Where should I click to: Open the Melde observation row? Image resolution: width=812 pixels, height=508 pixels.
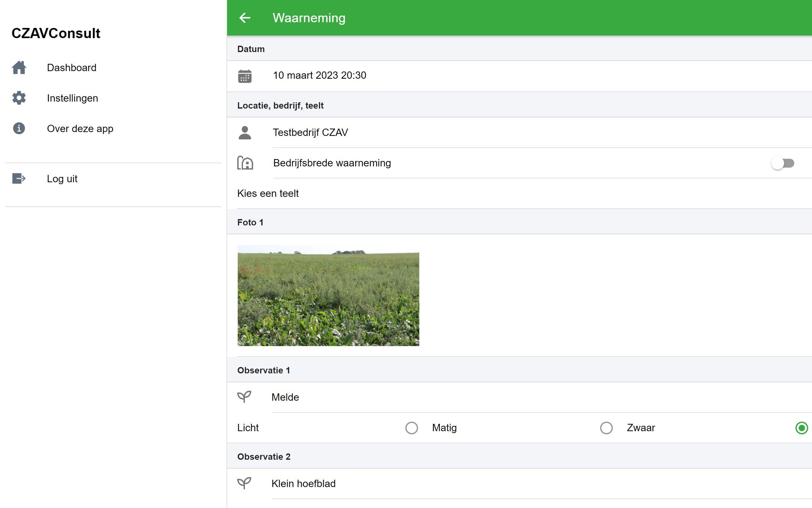coord(520,397)
